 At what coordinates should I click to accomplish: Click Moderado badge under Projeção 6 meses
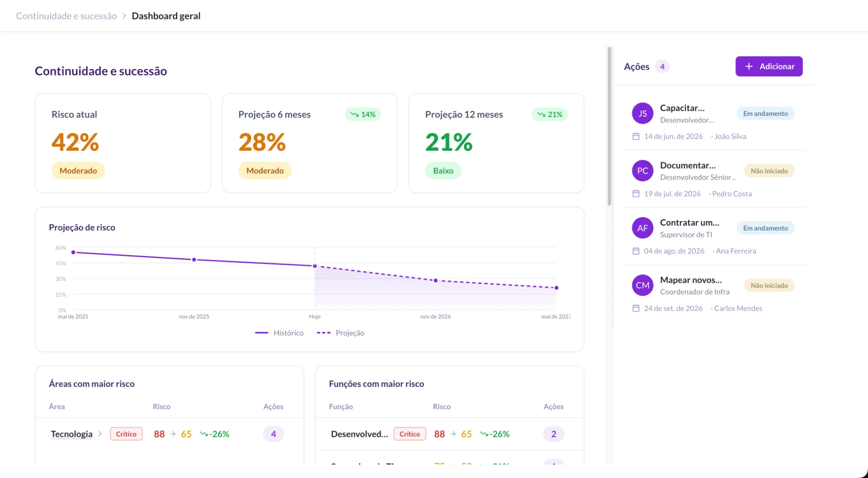[x=265, y=170]
